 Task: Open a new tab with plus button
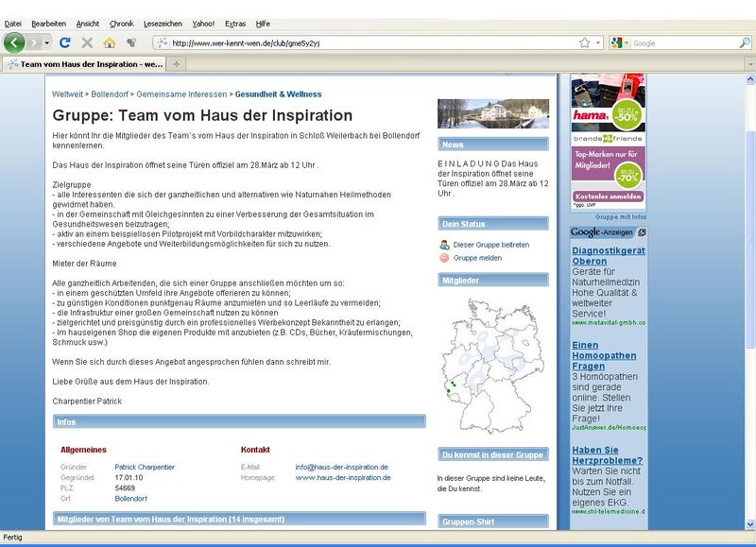(x=177, y=63)
